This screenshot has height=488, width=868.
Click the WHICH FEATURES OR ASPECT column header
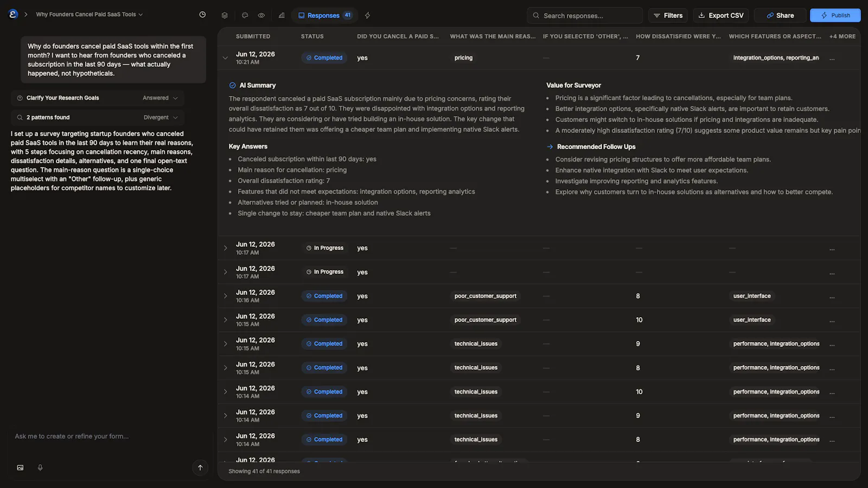tap(775, 36)
